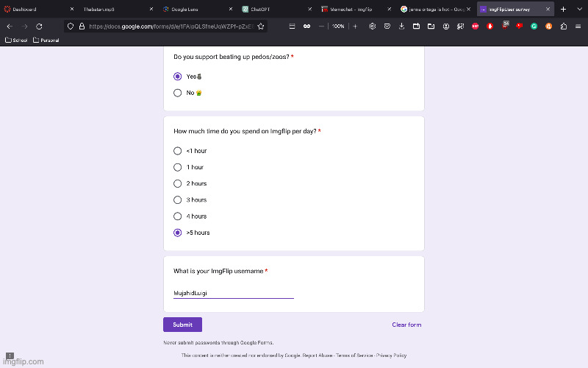Reload the page with the refresh icon
Viewport: 588px width, 368px height.
(40, 26)
